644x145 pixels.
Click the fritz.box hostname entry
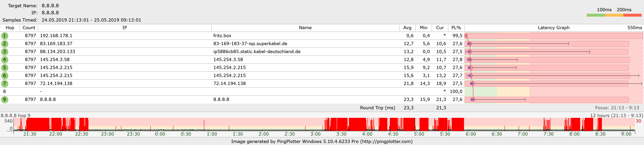pyautogui.click(x=222, y=36)
